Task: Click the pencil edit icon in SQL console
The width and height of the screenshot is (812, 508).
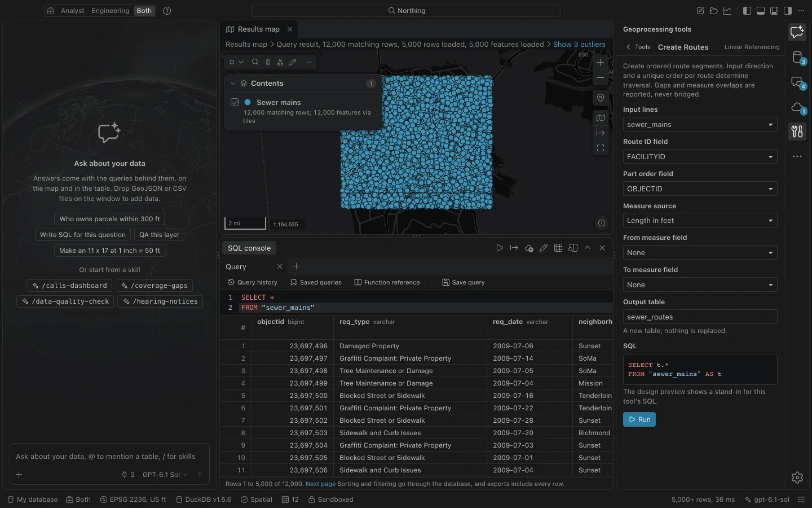Action: click(544, 248)
